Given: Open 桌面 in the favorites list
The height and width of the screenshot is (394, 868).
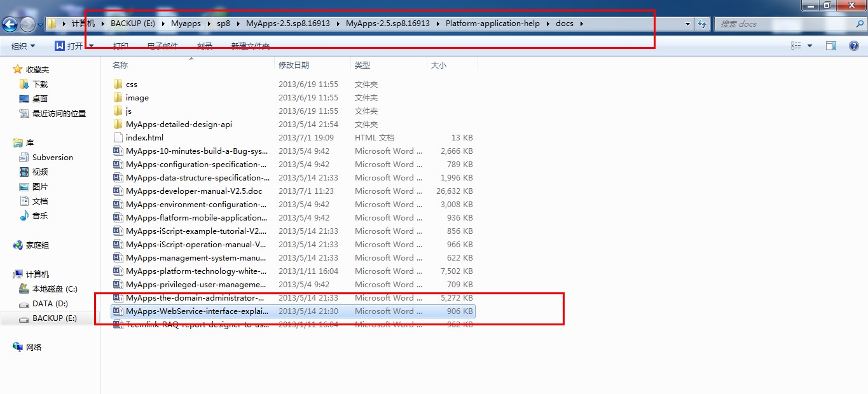Looking at the screenshot, I should (40, 98).
